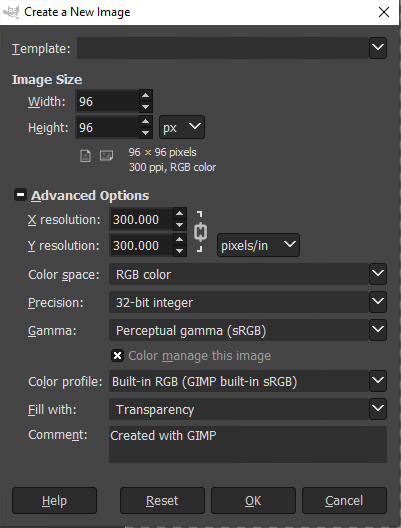The image size is (401, 528).
Task: Open the Color profile dropdown
Action: tap(248, 381)
